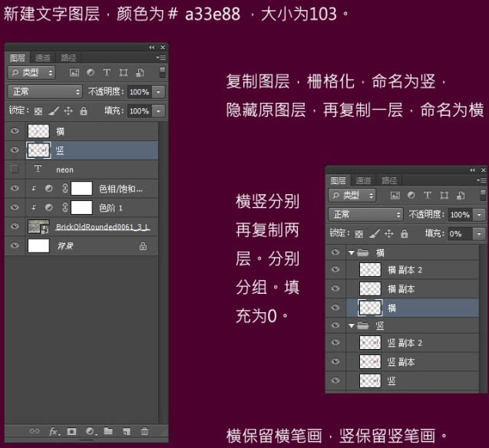Hide the 竖 副本 layer
Image resolution: width=489 pixels, height=448 pixels.
[x=335, y=361]
